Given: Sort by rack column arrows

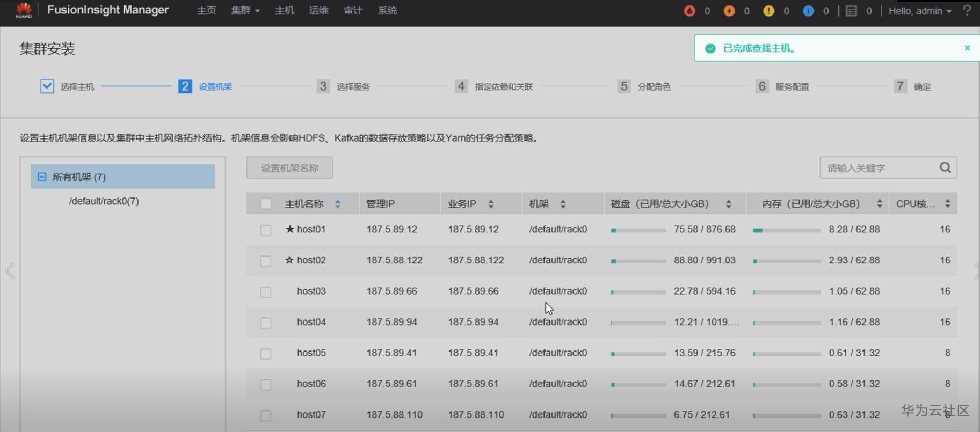Looking at the screenshot, I should click(563, 204).
